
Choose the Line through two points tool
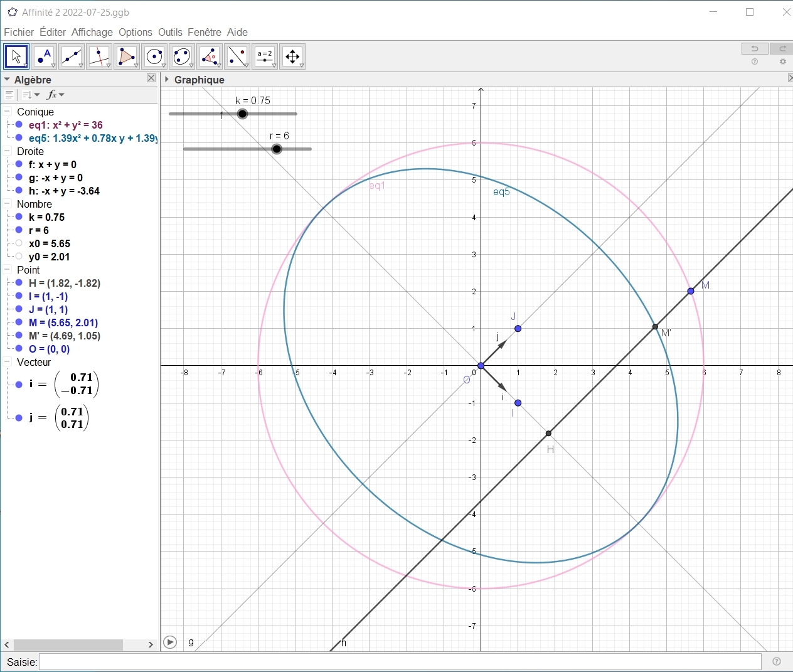click(72, 56)
